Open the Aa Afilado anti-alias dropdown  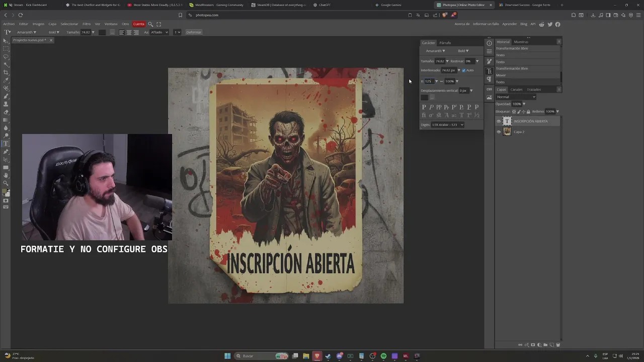pyautogui.click(x=159, y=32)
